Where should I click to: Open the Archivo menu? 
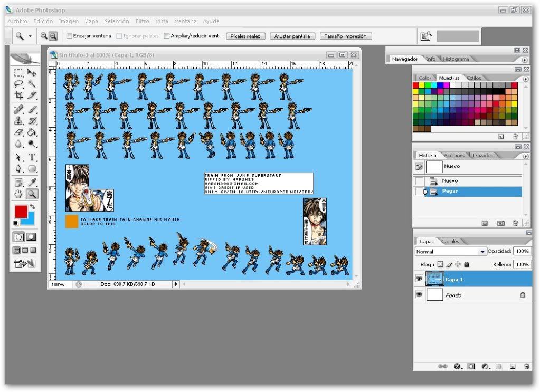coord(17,21)
